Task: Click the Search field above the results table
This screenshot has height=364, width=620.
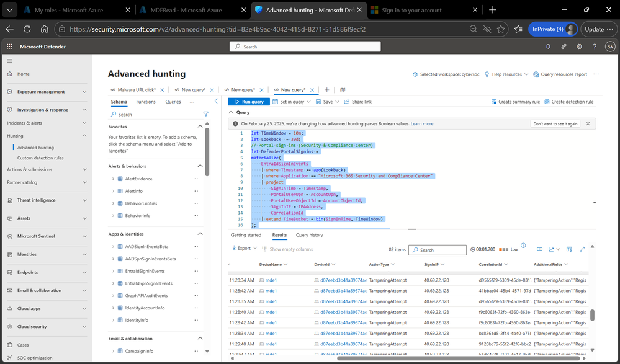Action: tap(437, 249)
